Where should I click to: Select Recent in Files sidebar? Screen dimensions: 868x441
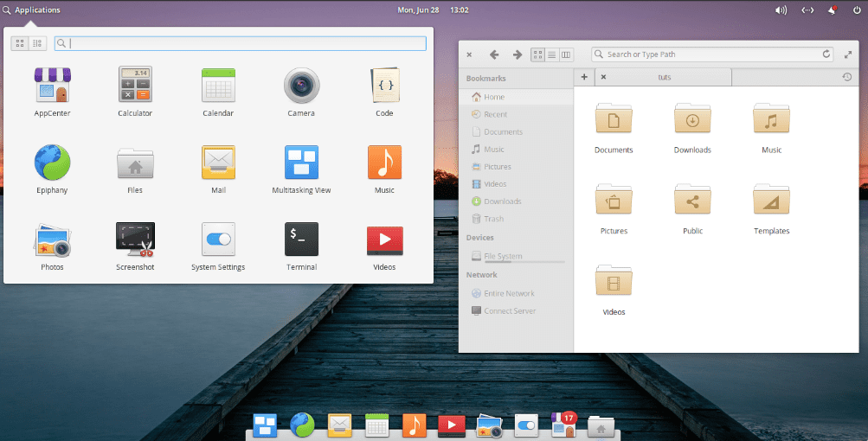click(516, 114)
